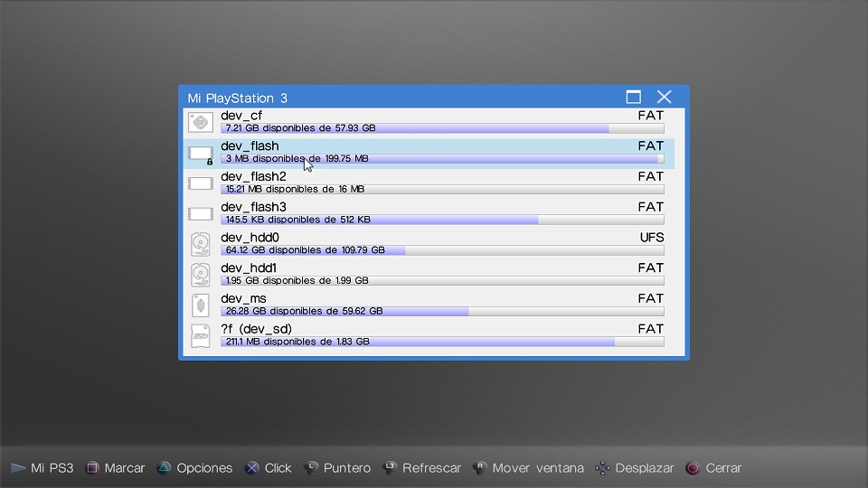Screen dimensions: 868x488
Task: Click the Mover ventana label
Action: 538,468
